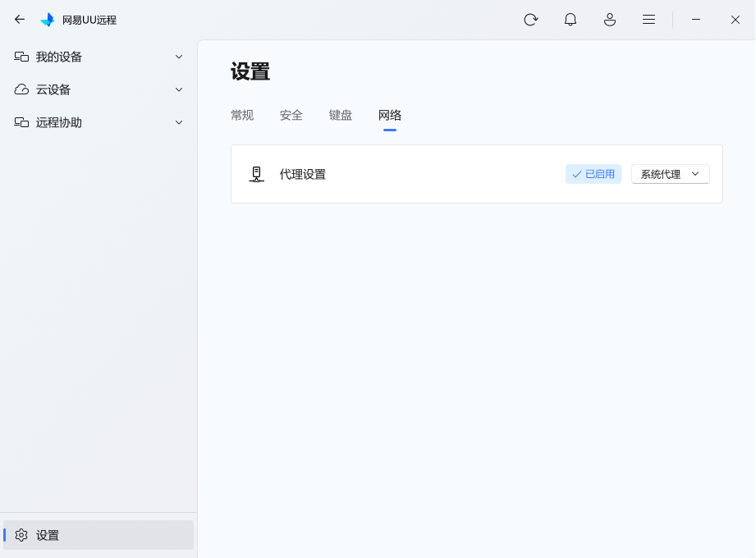Refresh using the circular arrow icon
Image resolution: width=756 pixels, height=558 pixels.
point(531,20)
